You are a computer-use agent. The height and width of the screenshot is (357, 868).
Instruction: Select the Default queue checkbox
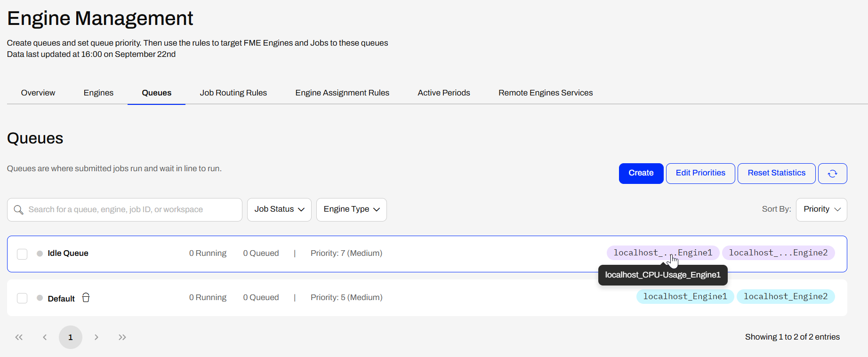[x=22, y=298]
